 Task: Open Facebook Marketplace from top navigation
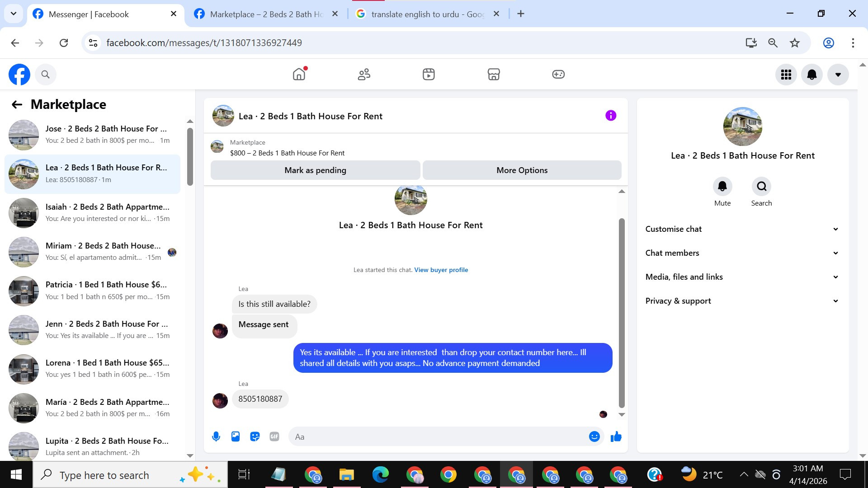493,74
